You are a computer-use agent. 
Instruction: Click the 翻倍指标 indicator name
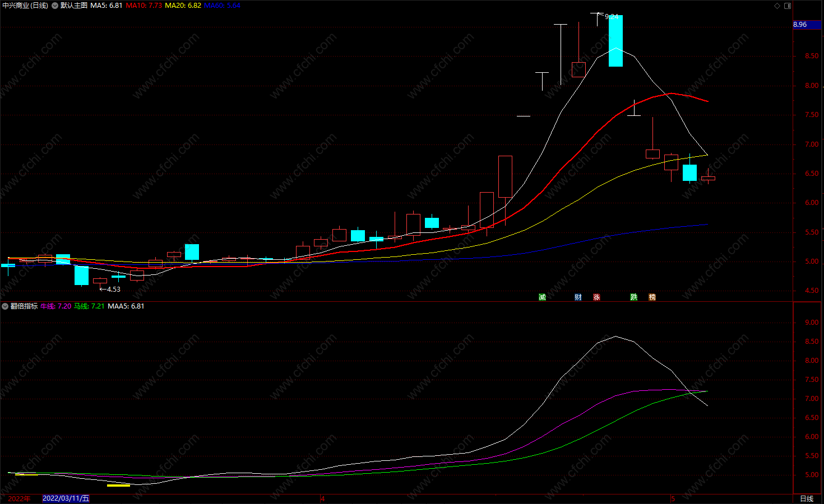(24, 306)
